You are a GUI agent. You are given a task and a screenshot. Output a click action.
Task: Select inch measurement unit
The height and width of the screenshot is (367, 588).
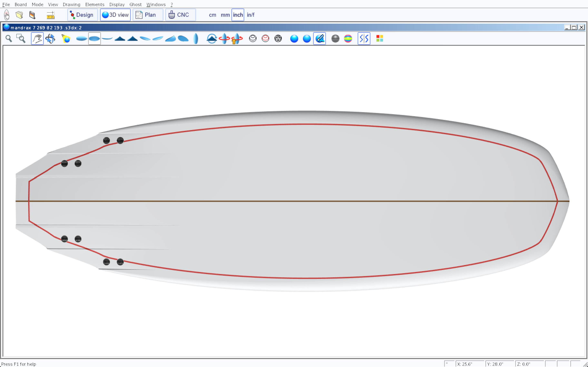click(x=238, y=15)
